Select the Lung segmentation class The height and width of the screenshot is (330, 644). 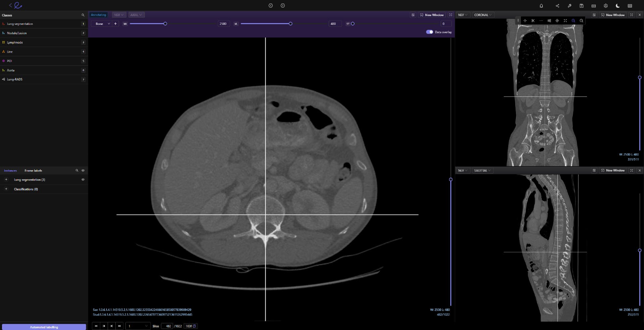(44, 24)
